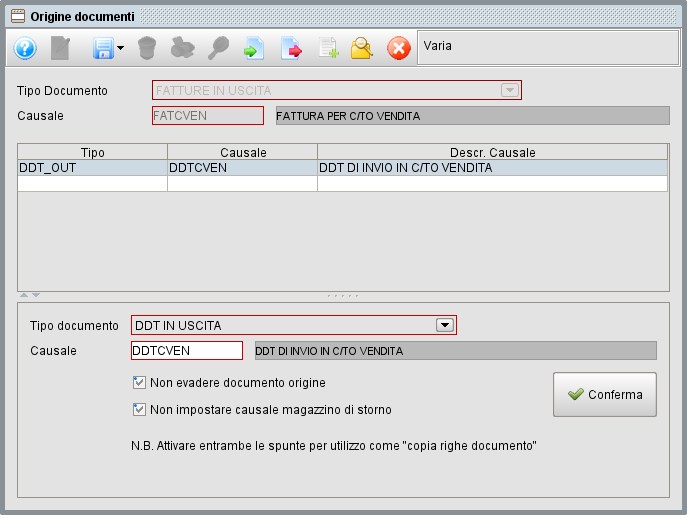Click the FATTURA PER C/TO VENDITA description
The image size is (687, 515).
point(473,116)
